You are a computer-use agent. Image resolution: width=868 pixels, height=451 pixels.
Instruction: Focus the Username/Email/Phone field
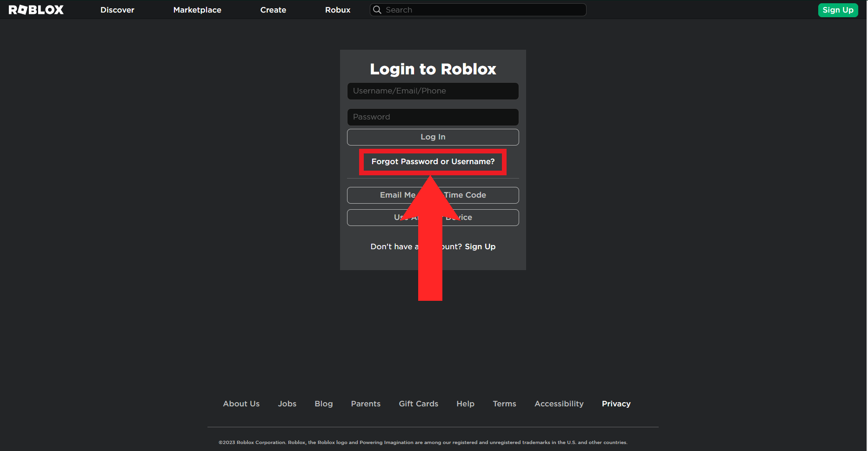click(x=433, y=91)
